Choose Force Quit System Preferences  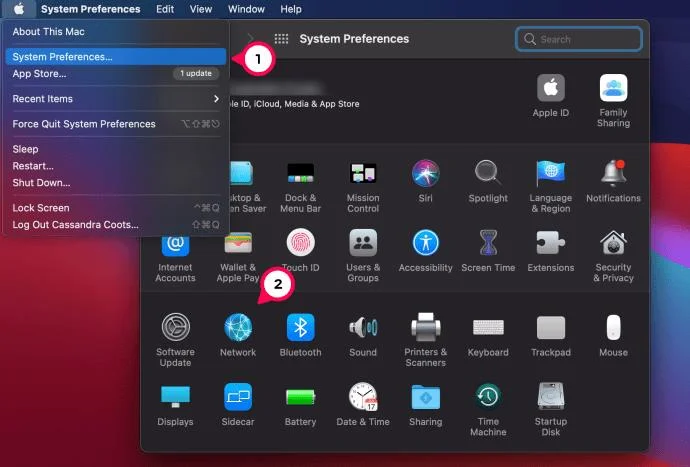click(116, 124)
